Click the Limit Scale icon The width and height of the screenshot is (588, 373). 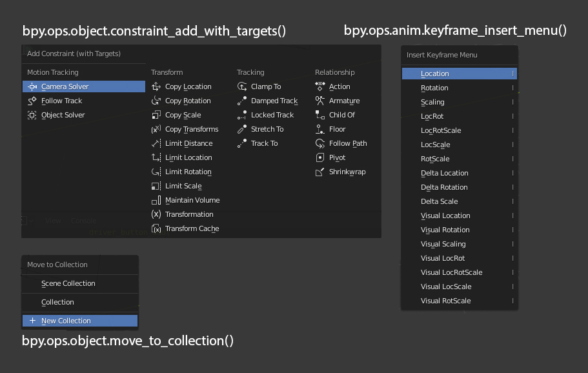[156, 186]
